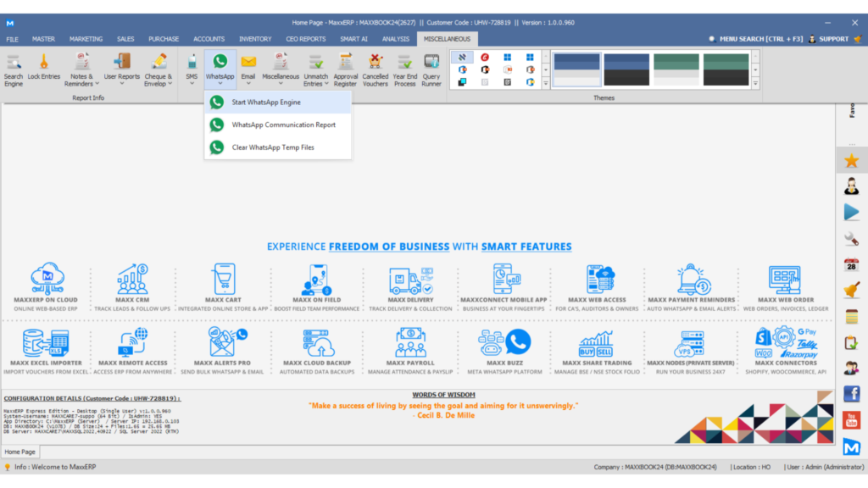Open the Approval Register
Screen dimensions: 868x488
click(x=346, y=70)
